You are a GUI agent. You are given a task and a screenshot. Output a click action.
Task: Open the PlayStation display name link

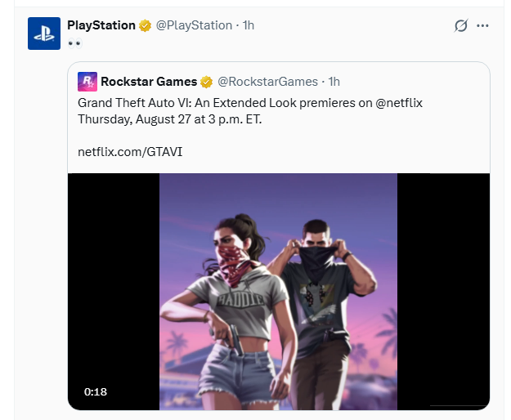click(101, 25)
